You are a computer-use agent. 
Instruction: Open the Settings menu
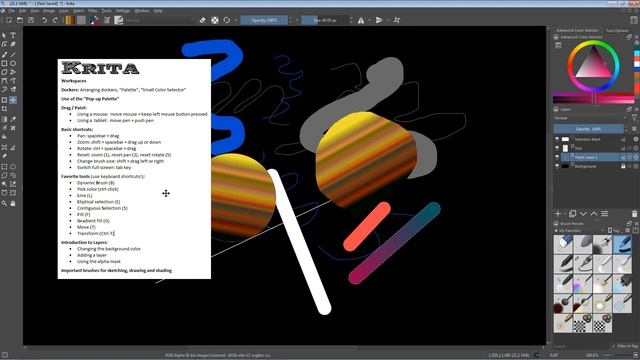point(122,11)
